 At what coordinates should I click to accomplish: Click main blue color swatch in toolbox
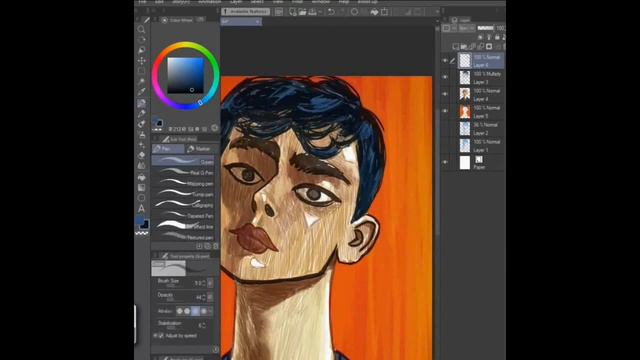[x=139, y=221]
